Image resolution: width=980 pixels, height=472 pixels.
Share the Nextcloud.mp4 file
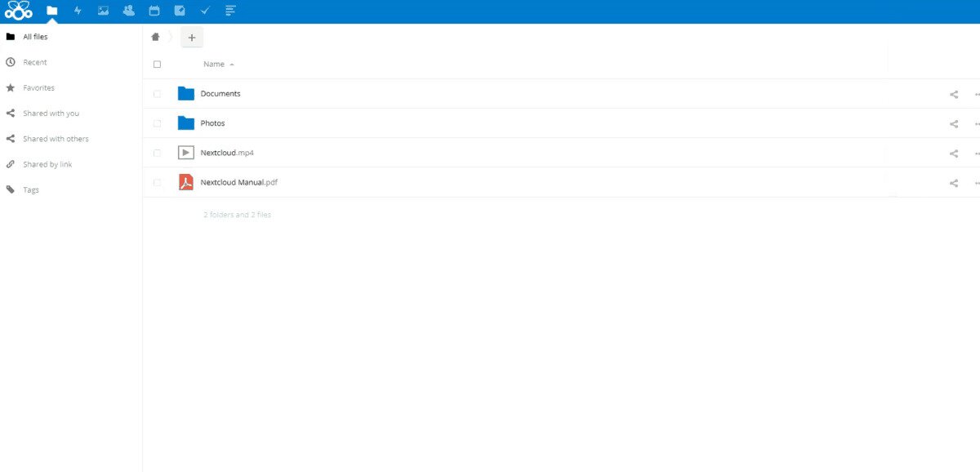(x=954, y=153)
